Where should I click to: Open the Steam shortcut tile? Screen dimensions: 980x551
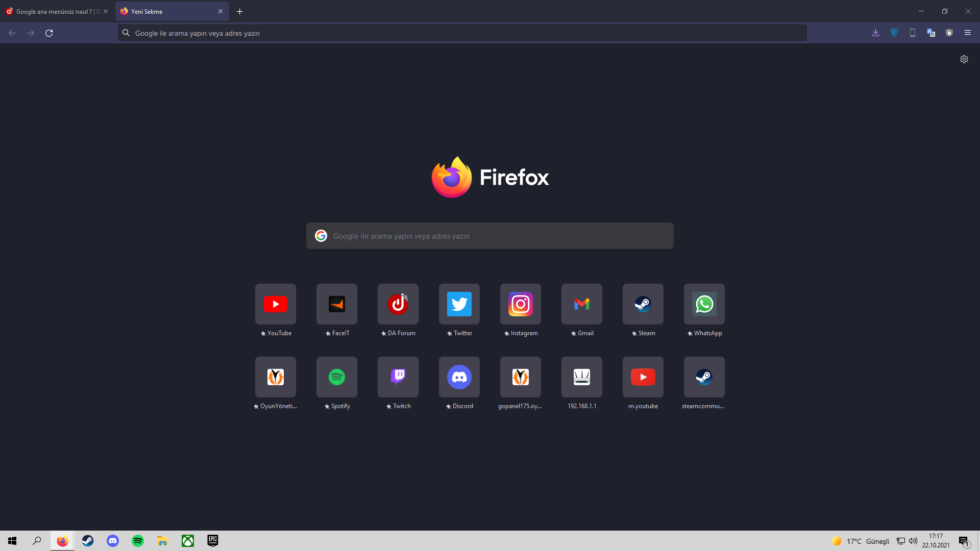point(643,304)
